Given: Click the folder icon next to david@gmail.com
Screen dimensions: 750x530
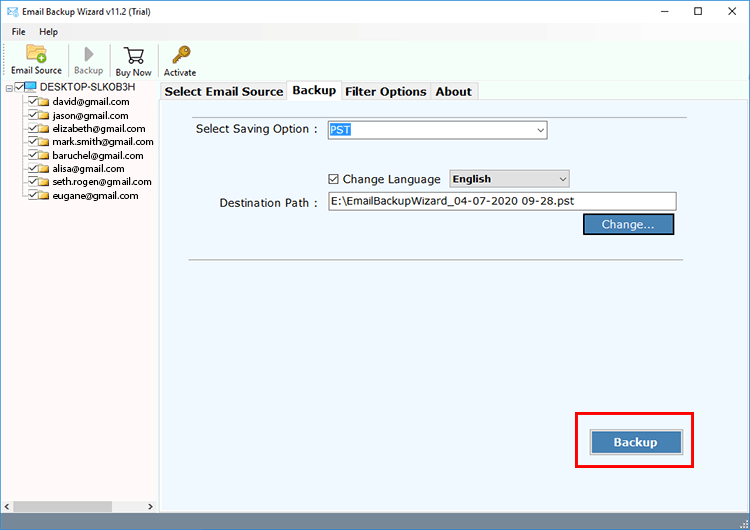Looking at the screenshot, I should [x=44, y=102].
